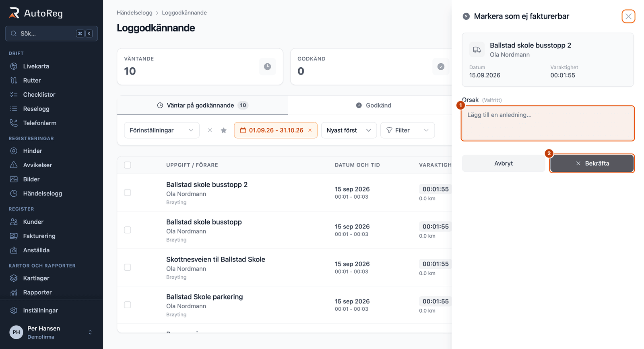Click Händelselogg breadcrumb link
Image resolution: width=644 pixels, height=349 pixels.
(134, 12)
